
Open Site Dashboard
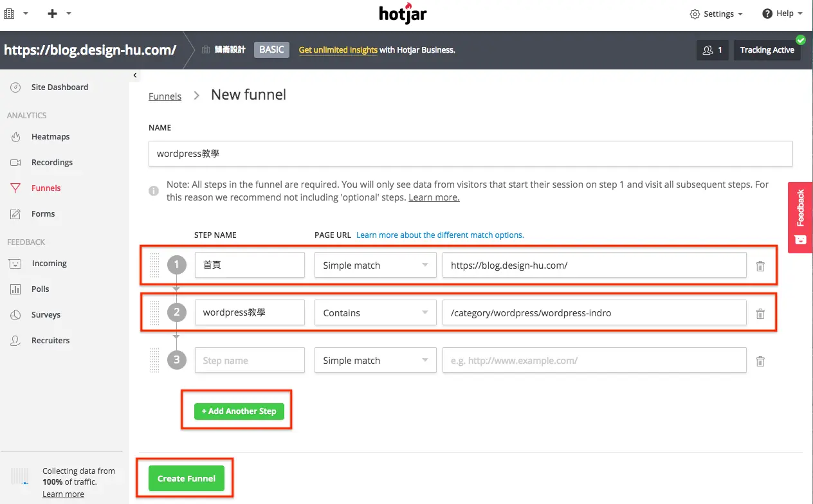60,87
